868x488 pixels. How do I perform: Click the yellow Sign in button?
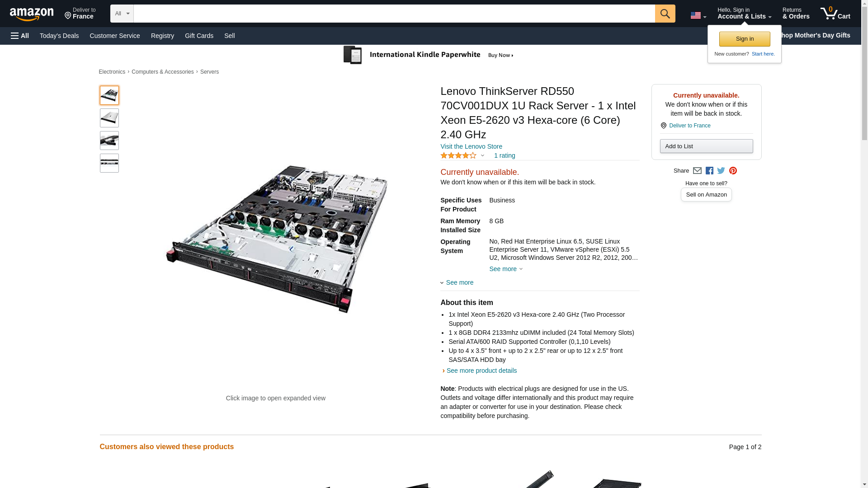click(745, 39)
